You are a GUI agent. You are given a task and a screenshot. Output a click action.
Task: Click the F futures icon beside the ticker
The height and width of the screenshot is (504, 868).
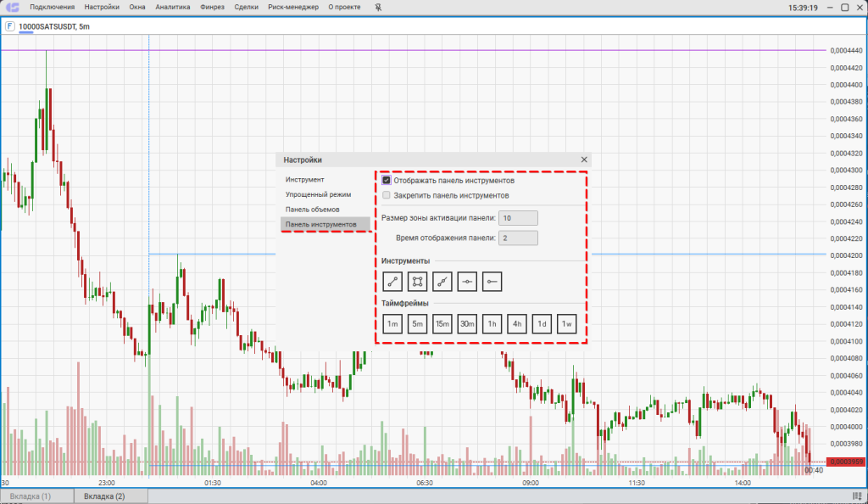coord(9,26)
